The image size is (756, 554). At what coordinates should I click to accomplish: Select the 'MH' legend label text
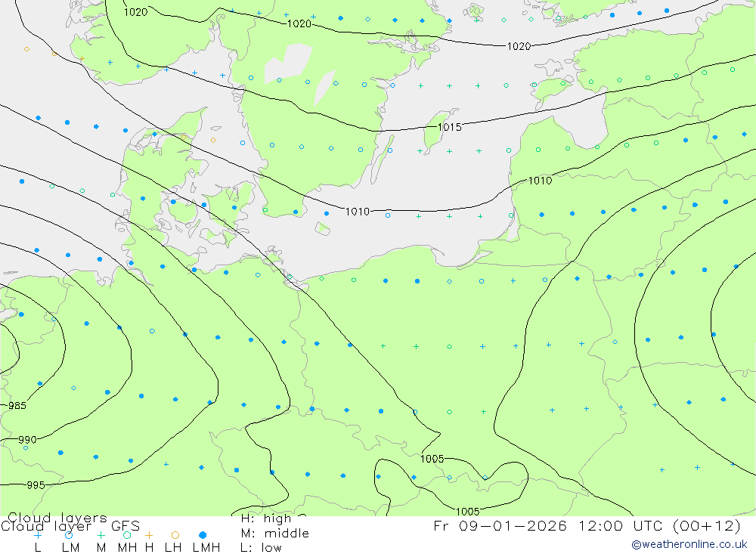tap(127, 548)
